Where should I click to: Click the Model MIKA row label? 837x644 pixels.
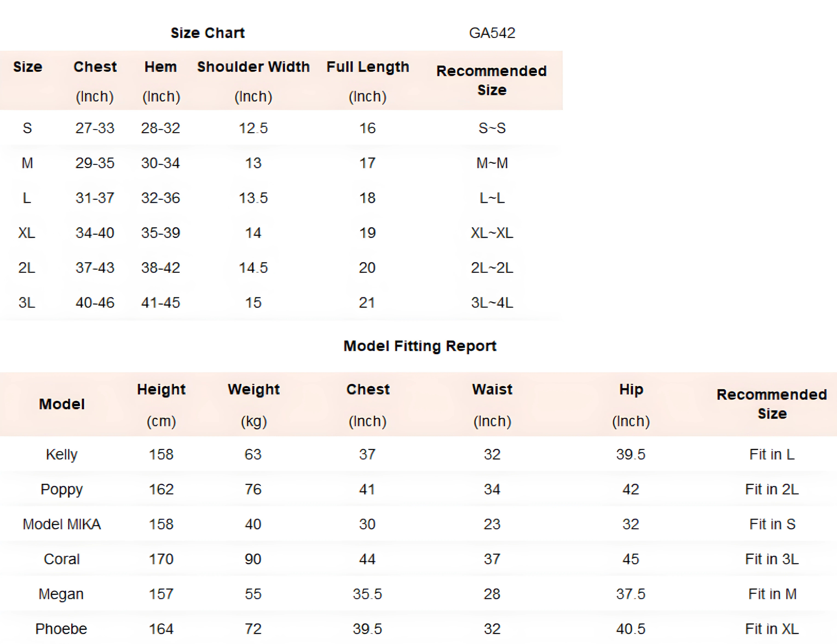61,524
